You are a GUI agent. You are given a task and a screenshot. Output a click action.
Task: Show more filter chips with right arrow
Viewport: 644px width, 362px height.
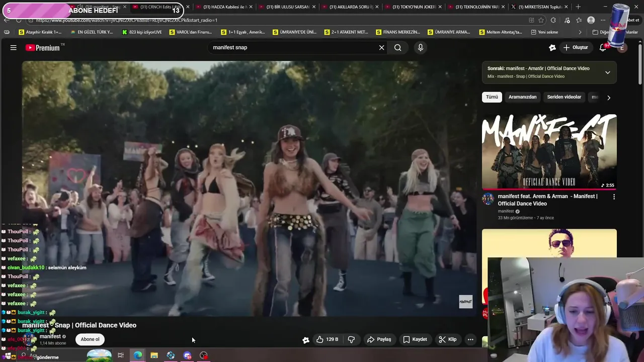tap(608, 98)
